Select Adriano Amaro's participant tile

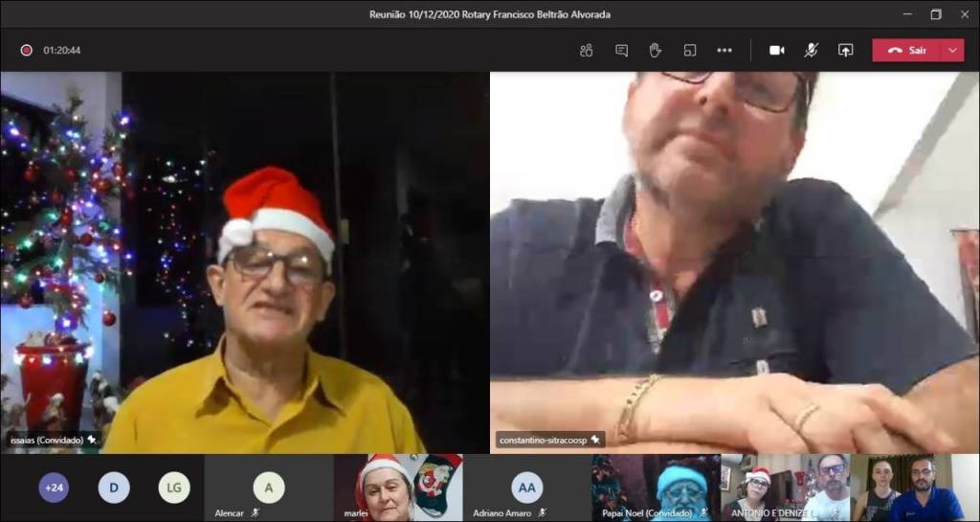pyautogui.click(x=526, y=488)
